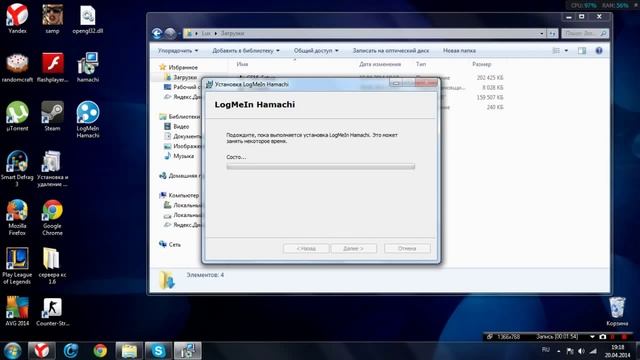Select Избранное in Explorer sidebar
Viewport: 640px width, 360px height.
tap(179, 67)
